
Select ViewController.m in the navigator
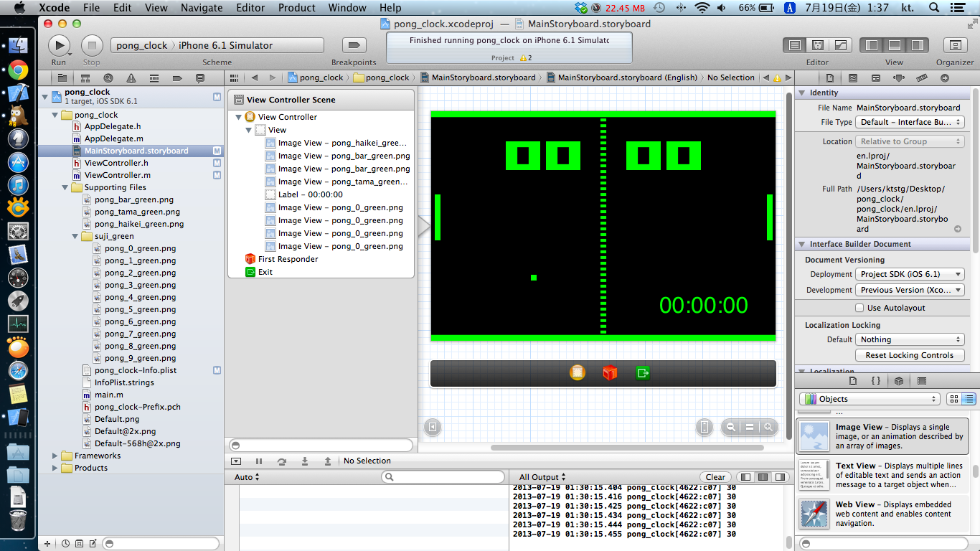pos(118,175)
